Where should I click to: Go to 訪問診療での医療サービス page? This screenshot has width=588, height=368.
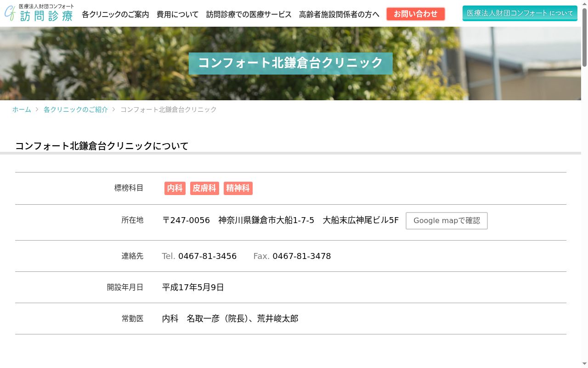(x=249, y=14)
